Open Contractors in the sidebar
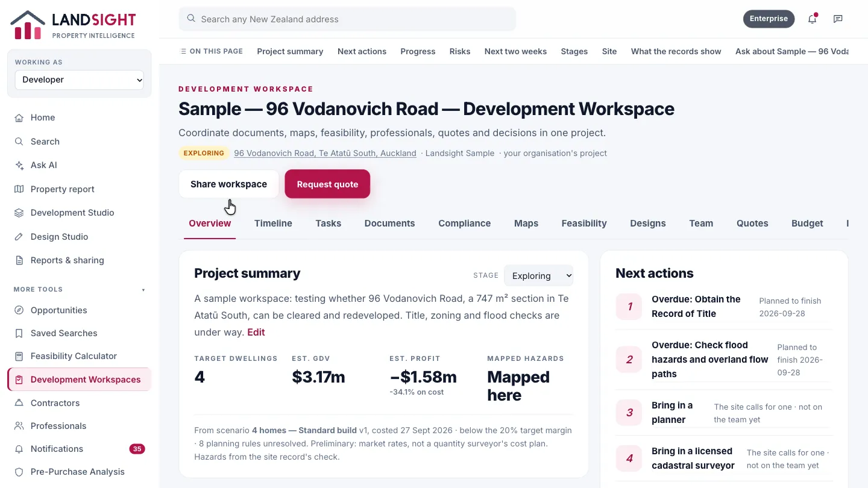Viewport: 868px width, 488px height. [79, 403]
